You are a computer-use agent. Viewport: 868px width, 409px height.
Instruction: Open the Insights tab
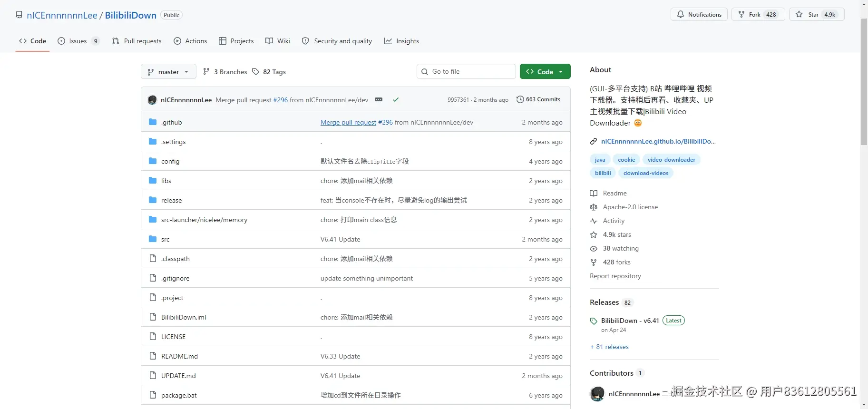[x=402, y=41]
